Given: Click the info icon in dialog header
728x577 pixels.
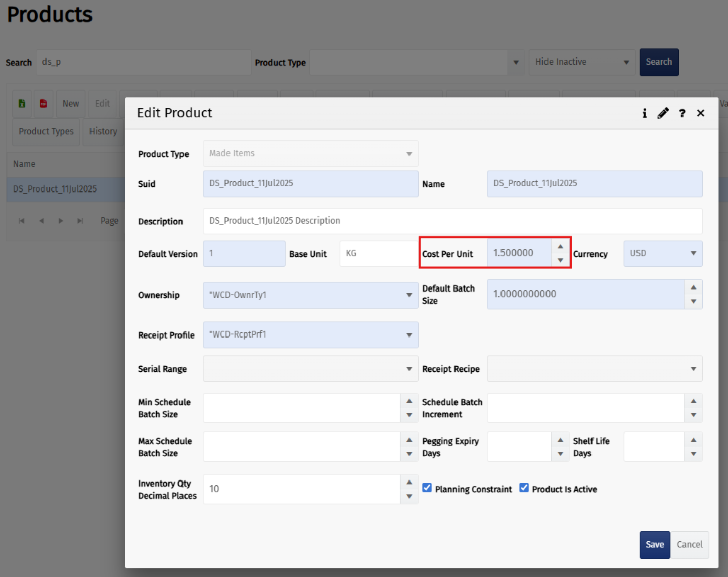Looking at the screenshot, I should click(x=644, y=113).
